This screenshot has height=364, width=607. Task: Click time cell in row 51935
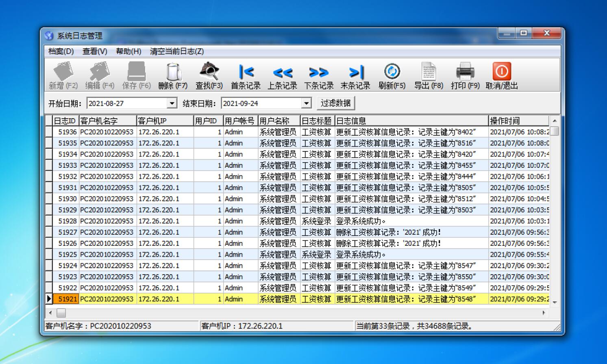519,143
